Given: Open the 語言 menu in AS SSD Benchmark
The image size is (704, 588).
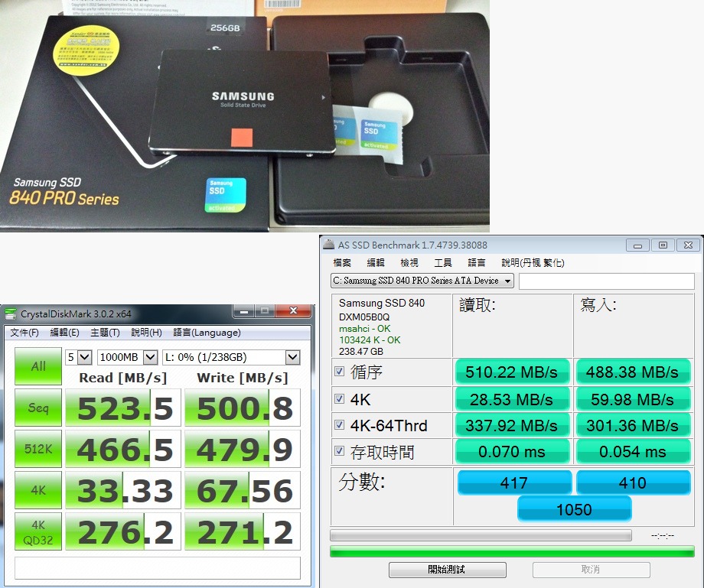Looking at the screenshot, I should [x=477, y=263].
